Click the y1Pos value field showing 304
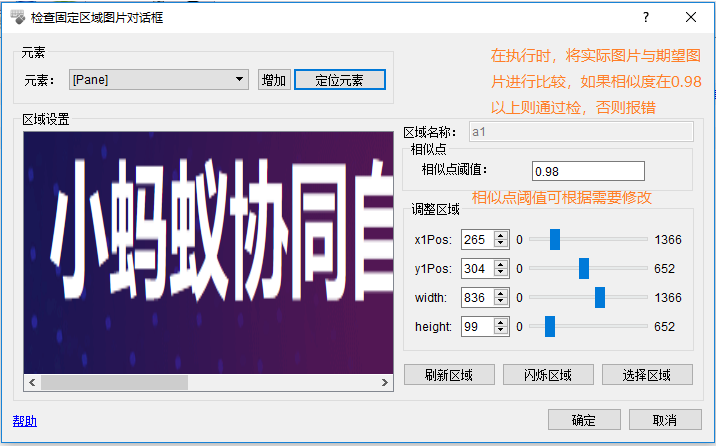The height and width of the screenshot is (446, 719). pos(477,269)
